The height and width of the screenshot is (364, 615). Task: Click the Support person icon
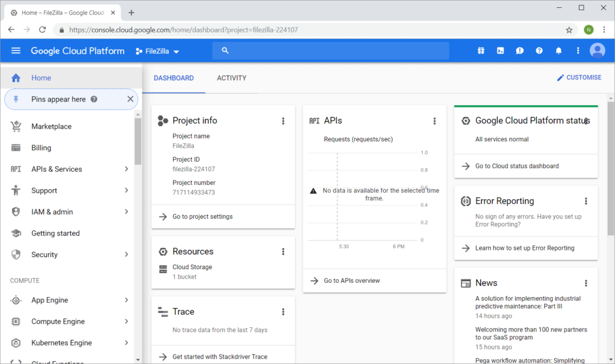tap(16, 190)
